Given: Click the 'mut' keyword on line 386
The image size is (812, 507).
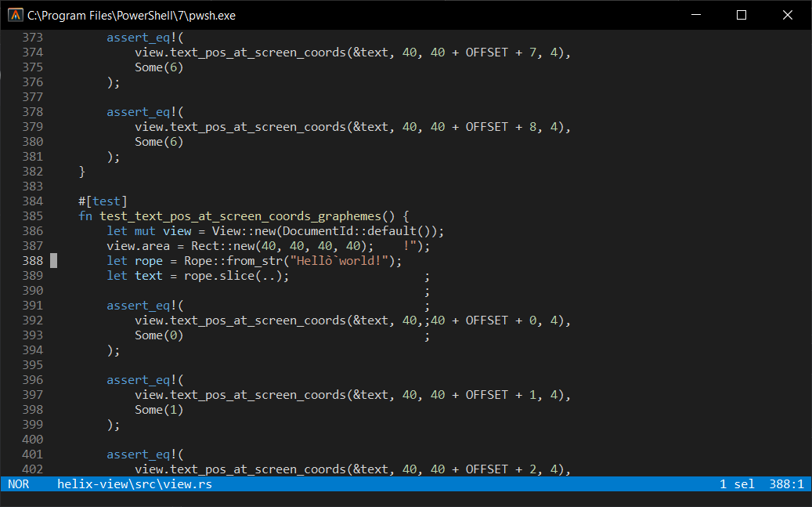Looking at the screenshot, I should click(x=145, y=231).
